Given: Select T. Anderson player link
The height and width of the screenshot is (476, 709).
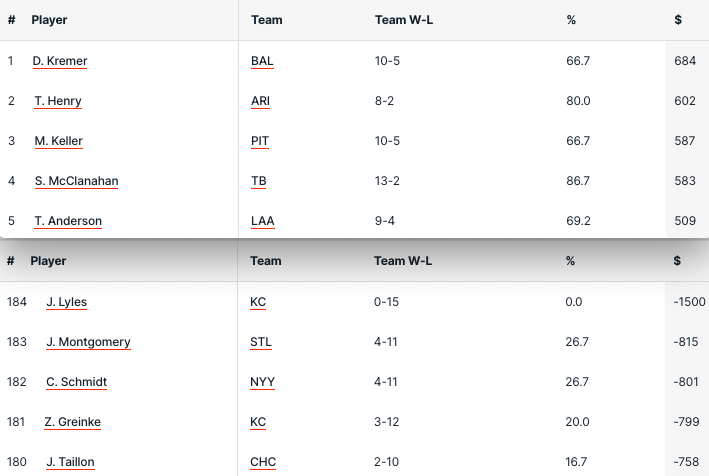Looking at the screenshot, I should coord(68,221).
